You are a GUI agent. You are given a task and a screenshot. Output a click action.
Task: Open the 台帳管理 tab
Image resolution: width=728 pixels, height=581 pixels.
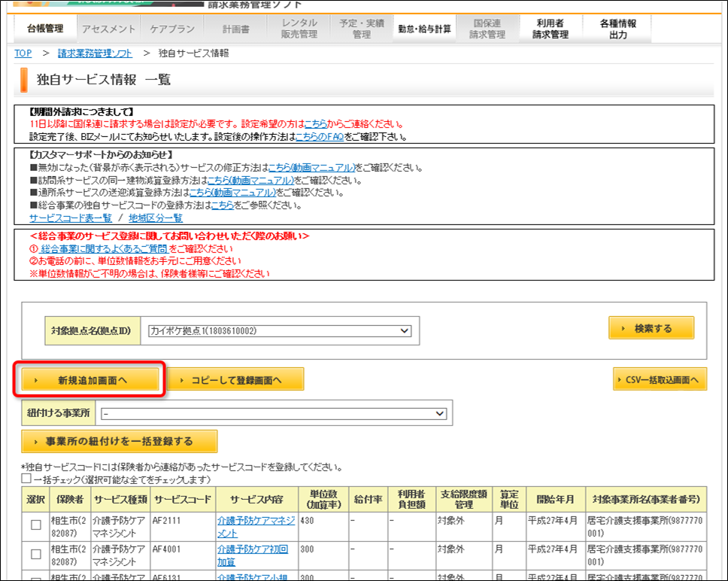click(45, 29)
